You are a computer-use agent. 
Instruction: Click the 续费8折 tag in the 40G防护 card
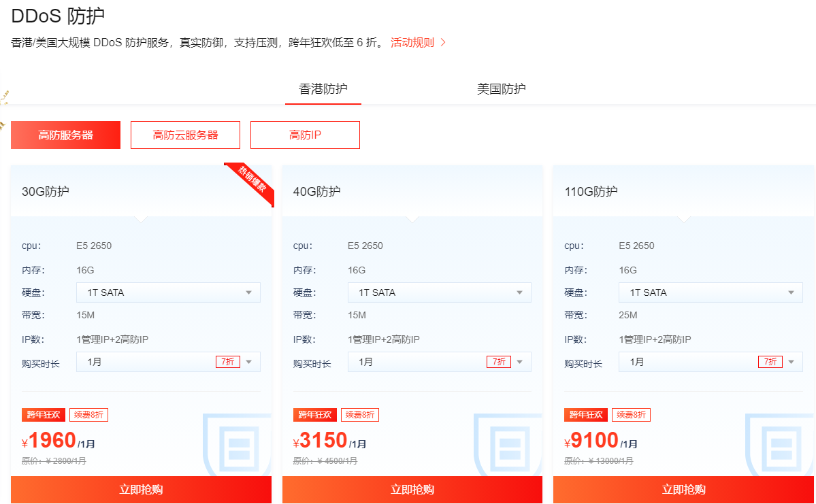tap(359, 414)
